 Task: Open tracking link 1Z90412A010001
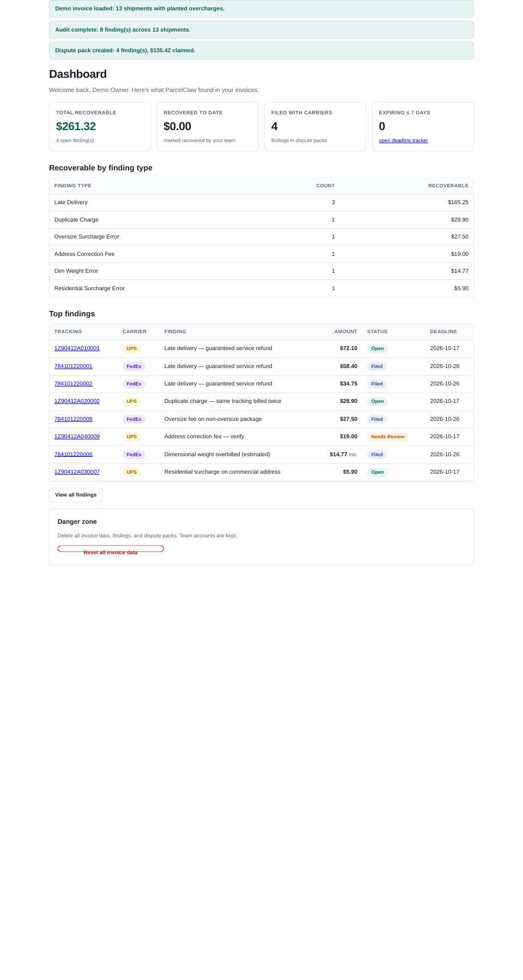(77, 348)
